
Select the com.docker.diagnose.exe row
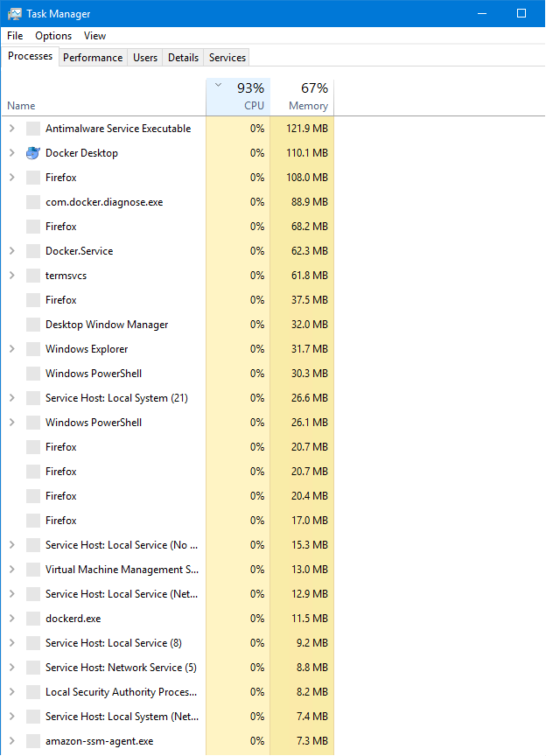point(168,202)
